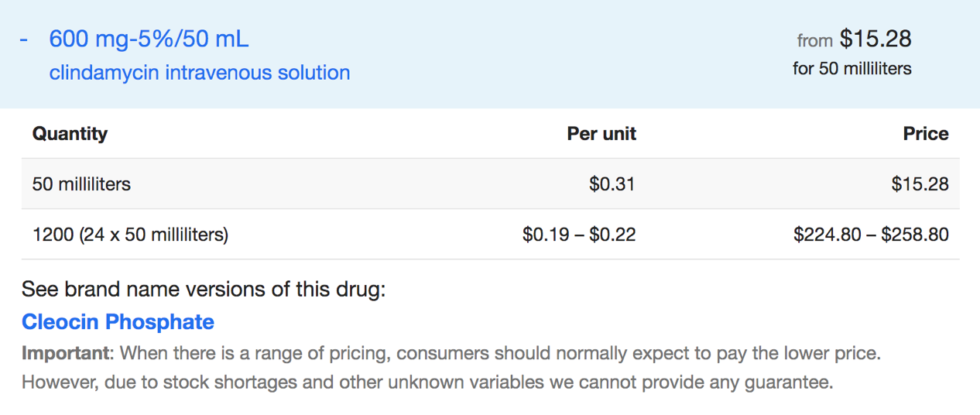Click the Price column header
980x415 pixels.
tap(926, 133)
